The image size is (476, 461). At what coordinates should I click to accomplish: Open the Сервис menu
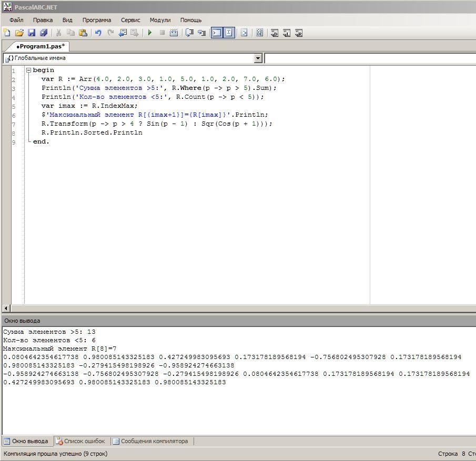point(130,20)
